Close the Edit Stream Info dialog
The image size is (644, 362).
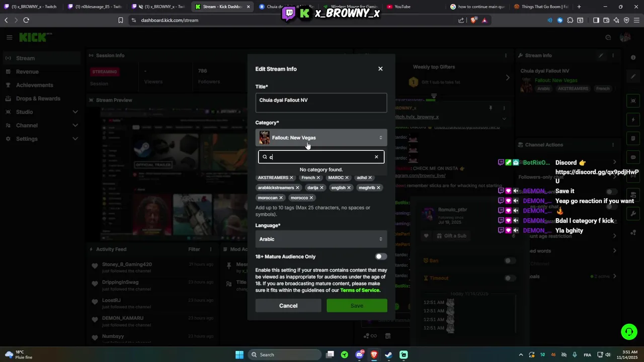click(380, 69)
